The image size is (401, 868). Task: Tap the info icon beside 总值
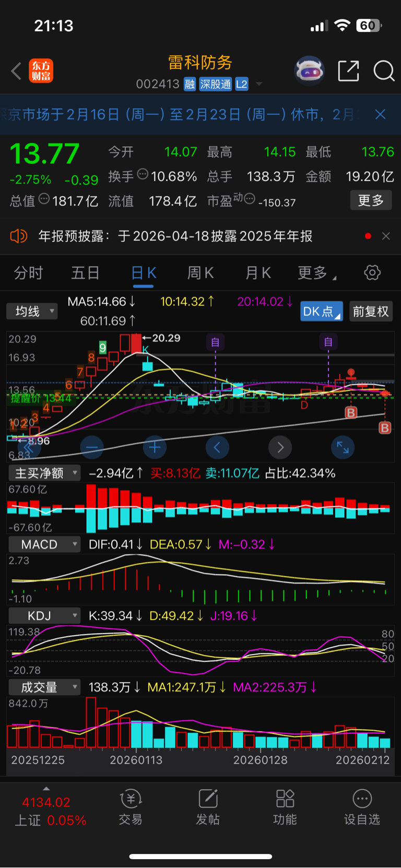(44, 198)
